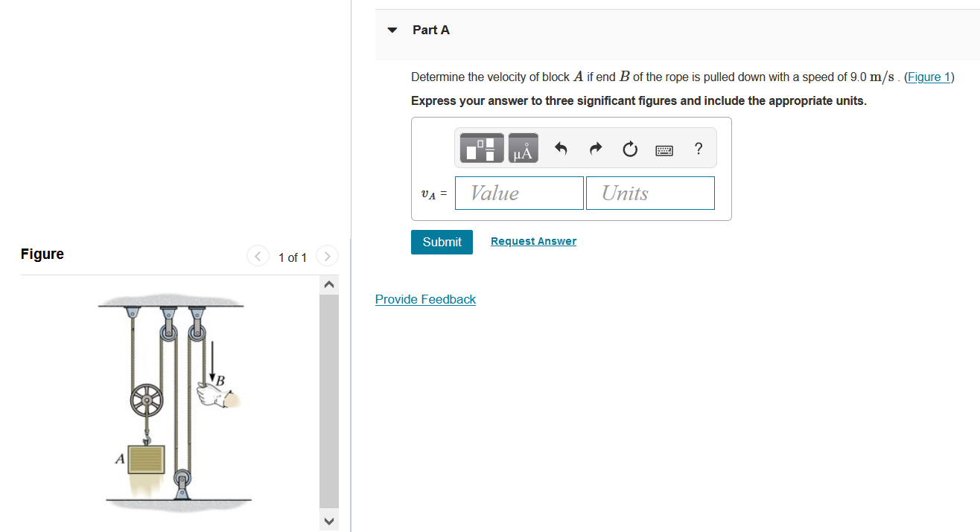Click inside the Units input field

click(x=649, y=193)
